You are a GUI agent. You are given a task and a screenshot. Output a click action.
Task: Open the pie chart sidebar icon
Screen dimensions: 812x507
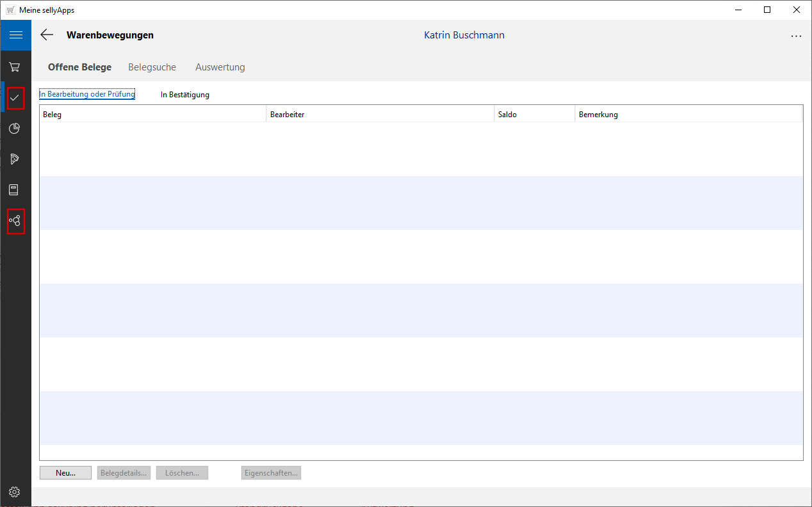click(x=15, y=129)
